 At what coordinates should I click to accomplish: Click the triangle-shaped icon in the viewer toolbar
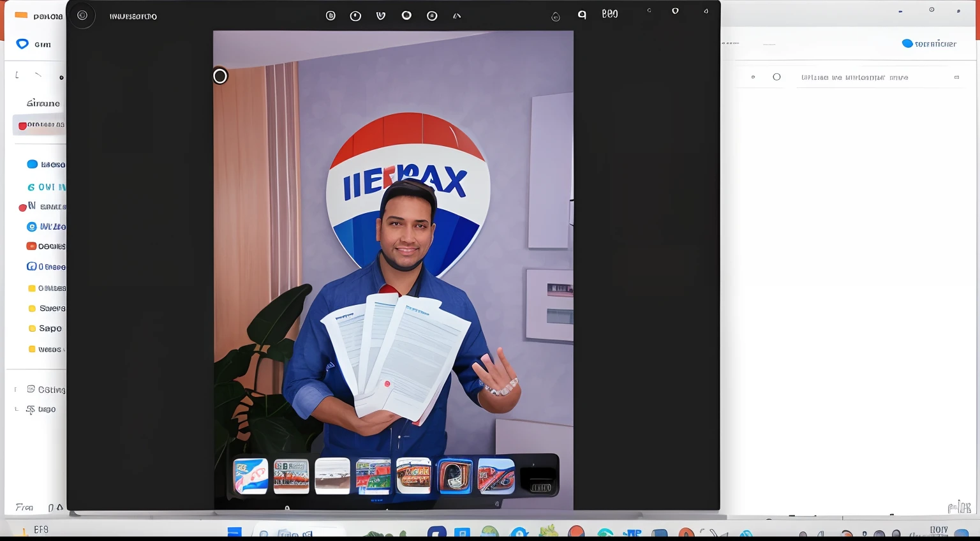(x=457, y=16)
